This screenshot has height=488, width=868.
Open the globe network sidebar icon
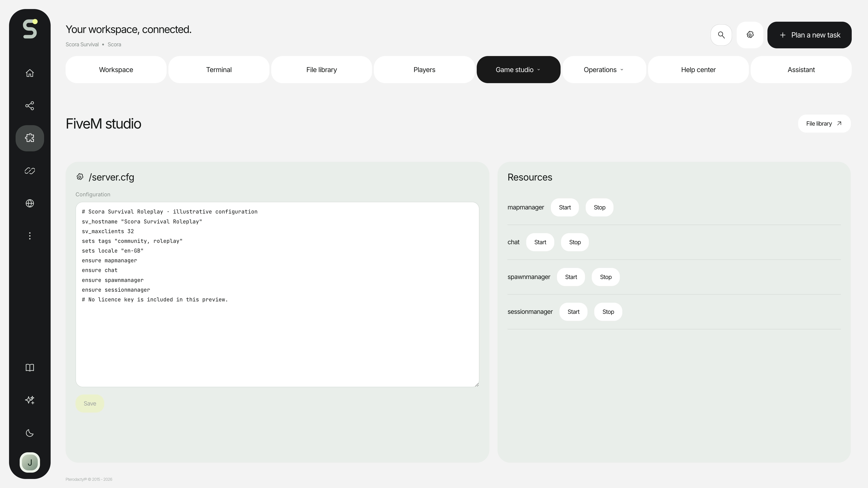click(x=30, y=203)
